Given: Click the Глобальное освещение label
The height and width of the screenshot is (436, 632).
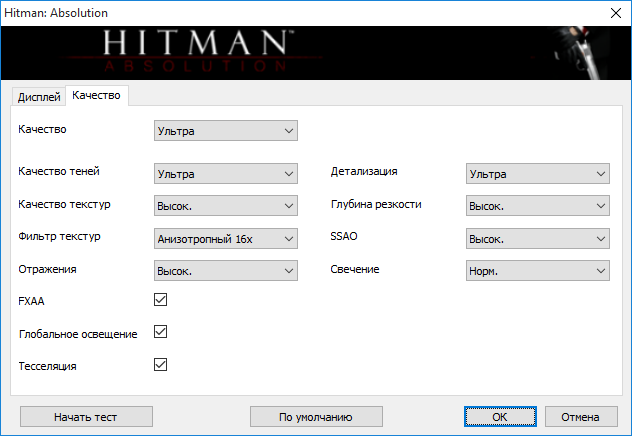Looking at the screenshot, I should pos(78,334).
